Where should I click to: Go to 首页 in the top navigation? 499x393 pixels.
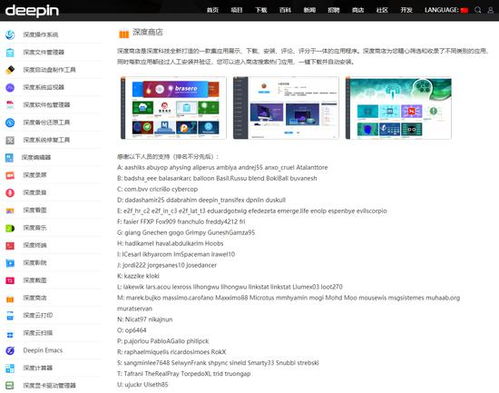click(x=212, y=10)
